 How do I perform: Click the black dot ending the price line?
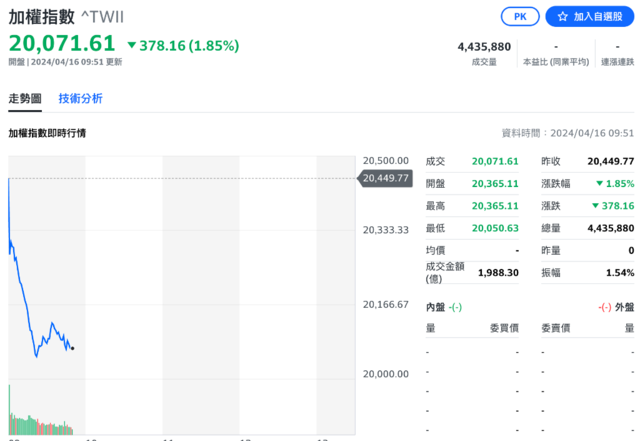(x=72, y=348)
